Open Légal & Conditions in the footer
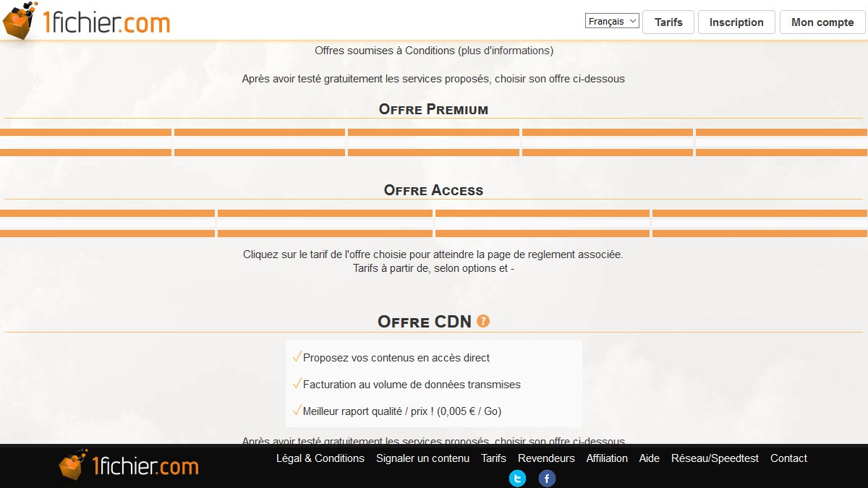Viewport: 868px width, 488px height. (x=320, y=458)
